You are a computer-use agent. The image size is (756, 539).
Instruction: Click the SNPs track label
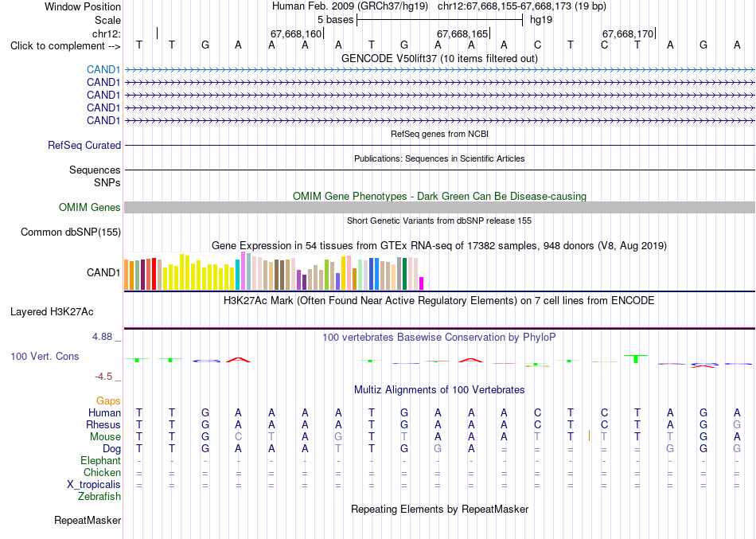pyautogui.click(x=107, y=182)
